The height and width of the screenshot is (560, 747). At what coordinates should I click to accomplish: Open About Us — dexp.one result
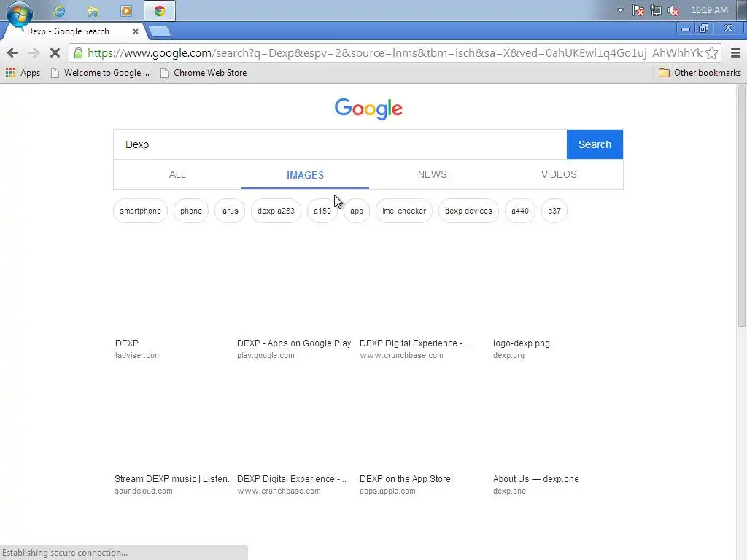(536, 479)
